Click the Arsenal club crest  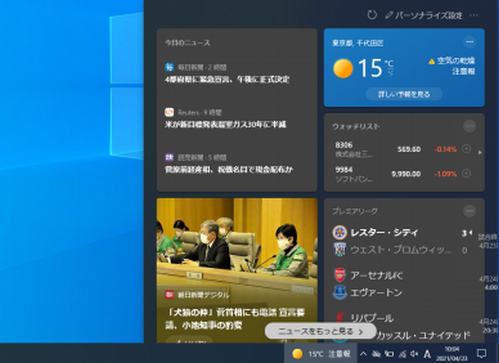[340, 275]
